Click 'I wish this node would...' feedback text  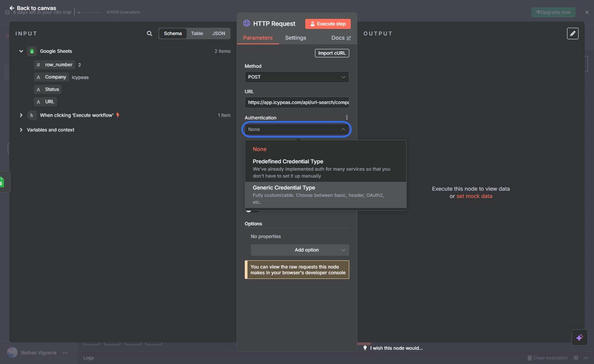[396, 348]
